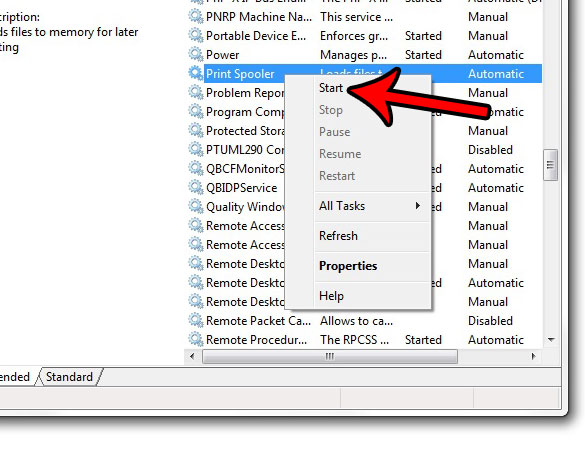Select the Portable Device Enumerator gear icon
Image resolution: width=585 pixels, height=465 pixels.
tap(195, 35)
